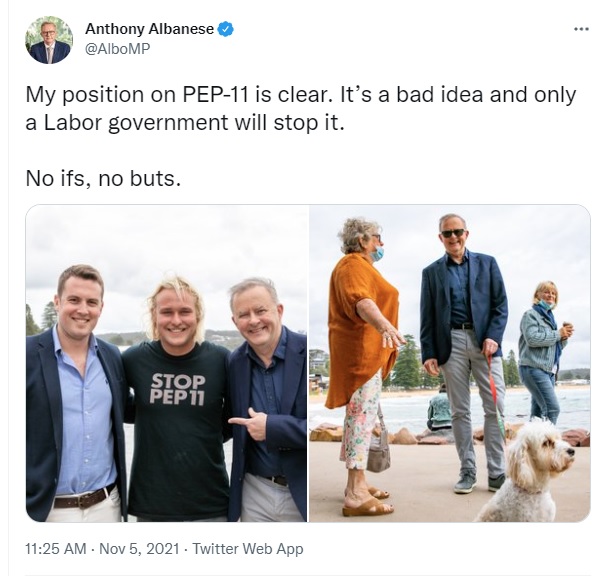Click the man in the light blue shirt

pyautogui.click(x=75, y=393)
